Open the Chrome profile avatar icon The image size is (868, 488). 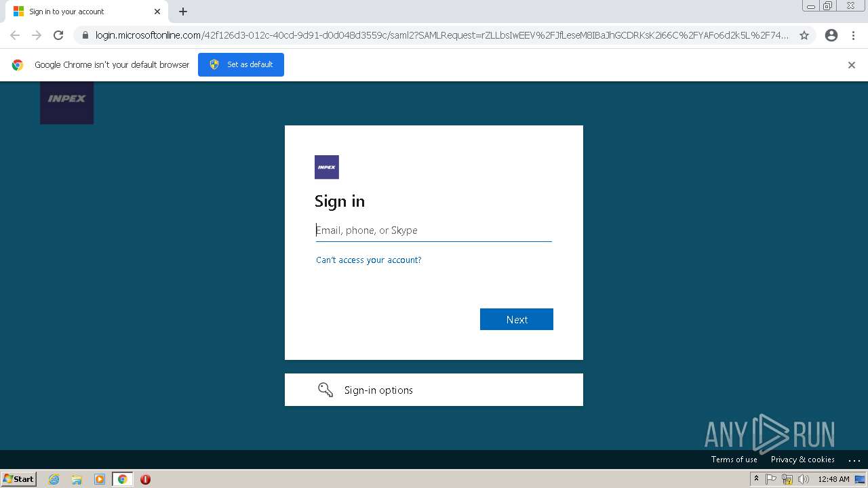831,35
